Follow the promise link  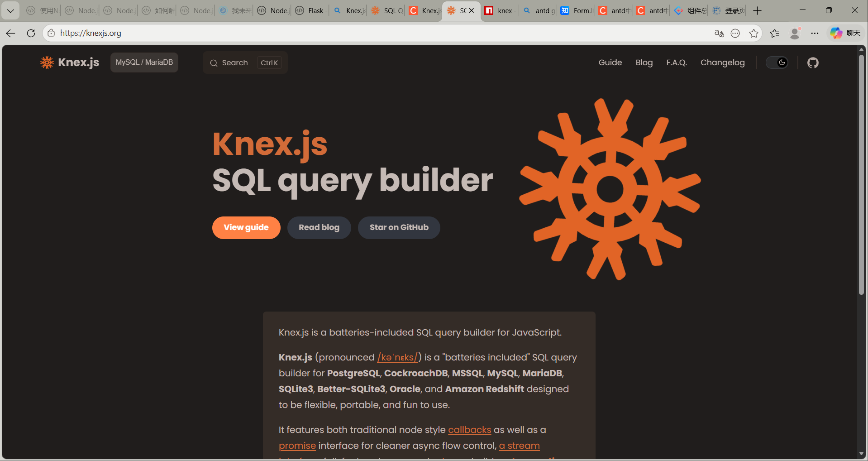(x=297, y=446)
